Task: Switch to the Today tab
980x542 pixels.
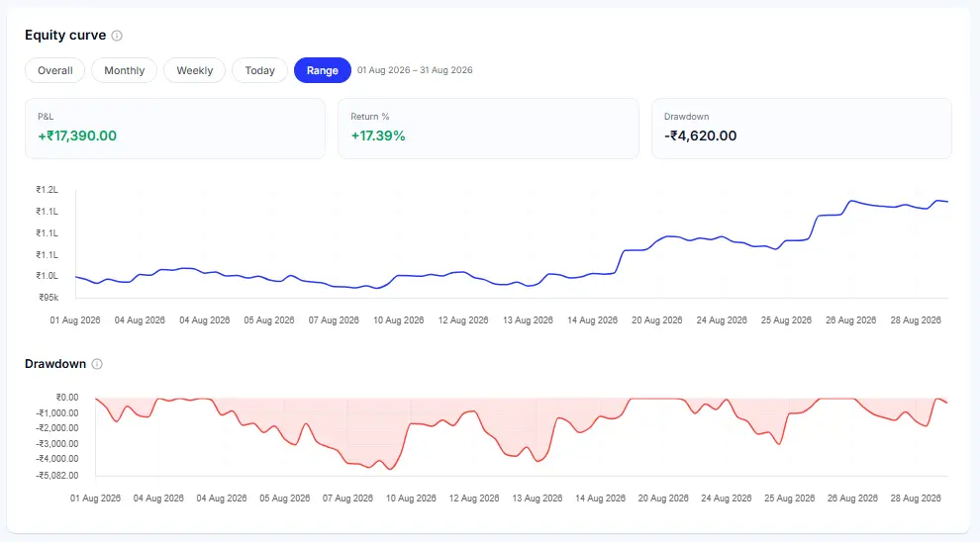Action: click(x=260, y=70)
